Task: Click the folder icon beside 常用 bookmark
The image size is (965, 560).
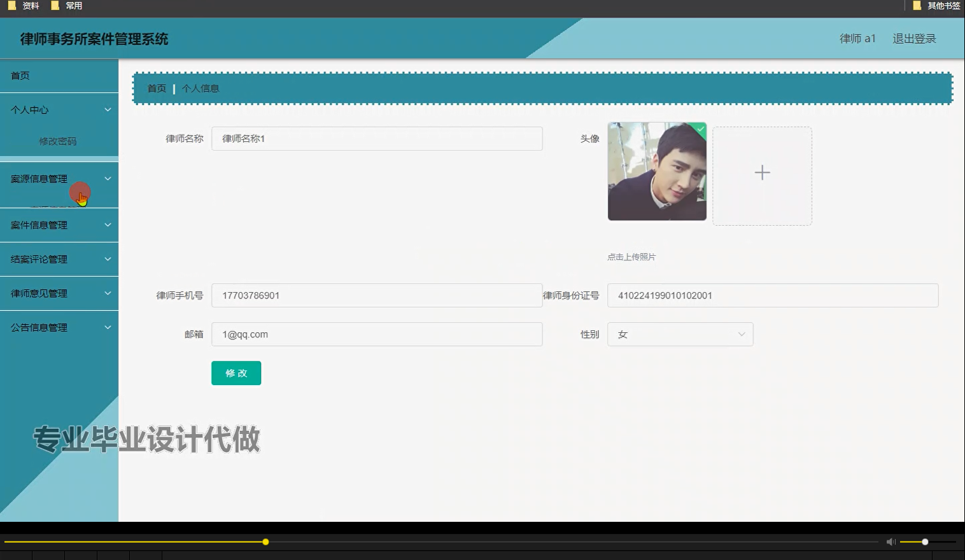Action: coord(54,5)
